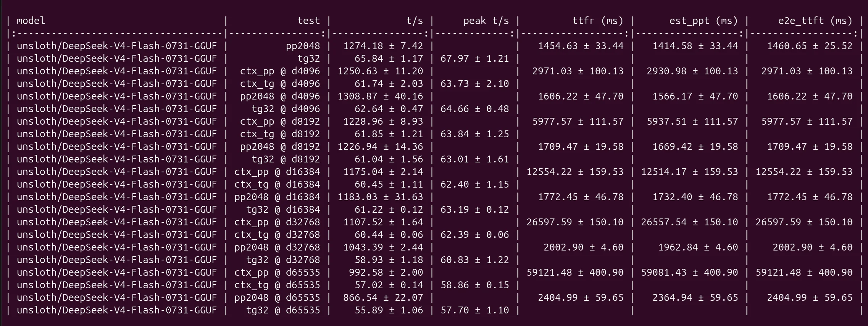868x326 pixels.
Task: Select the "pp2048 @ d8192" test cell
Action: click(280, 146)
